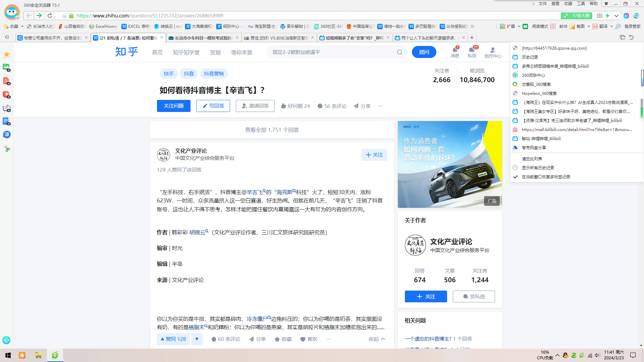Image resolution: width=644 pixels, height=362 pixels.
Task: Click 发私信 in the author card
Action: click(474, 297)
